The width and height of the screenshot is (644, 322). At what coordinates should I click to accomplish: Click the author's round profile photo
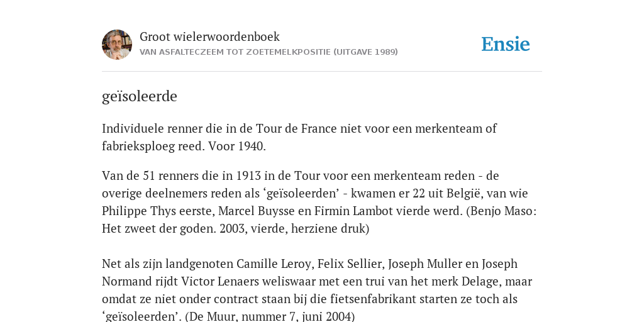117,45
